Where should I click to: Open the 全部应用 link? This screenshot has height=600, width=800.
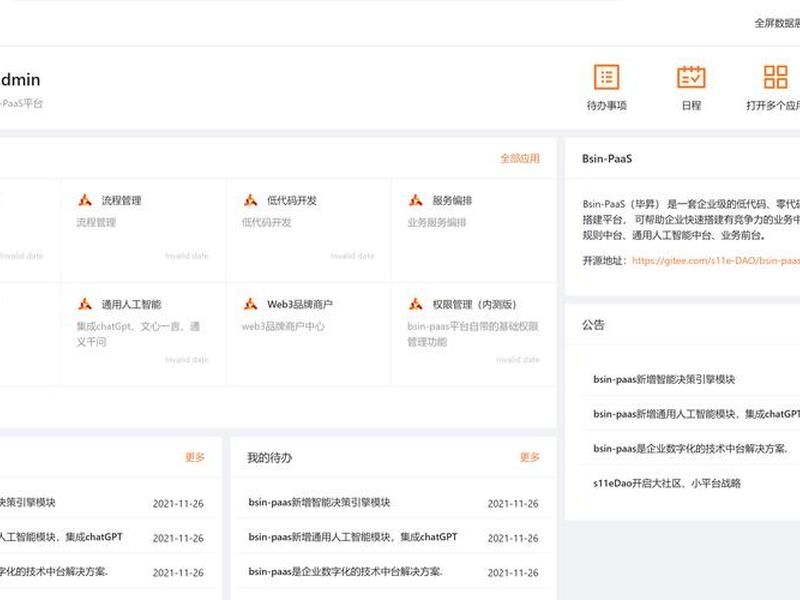point(520,158)
